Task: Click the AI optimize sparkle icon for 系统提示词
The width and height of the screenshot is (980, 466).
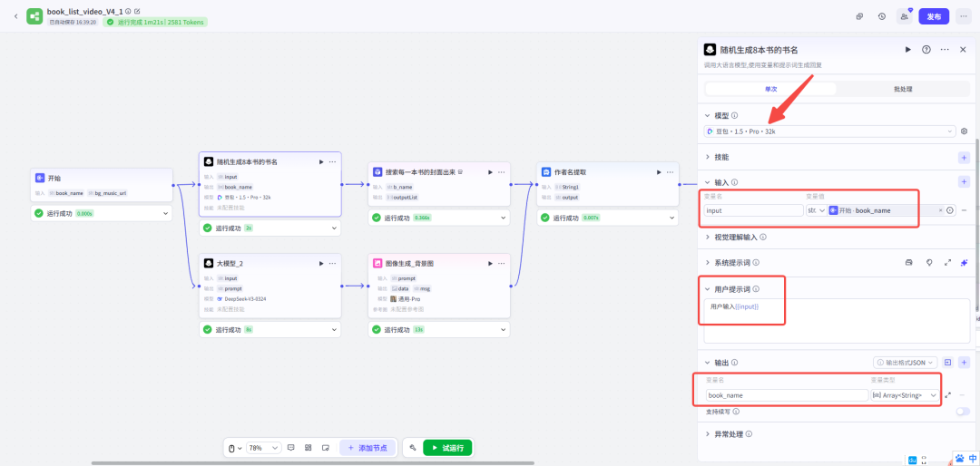Action: click(964, 262)
